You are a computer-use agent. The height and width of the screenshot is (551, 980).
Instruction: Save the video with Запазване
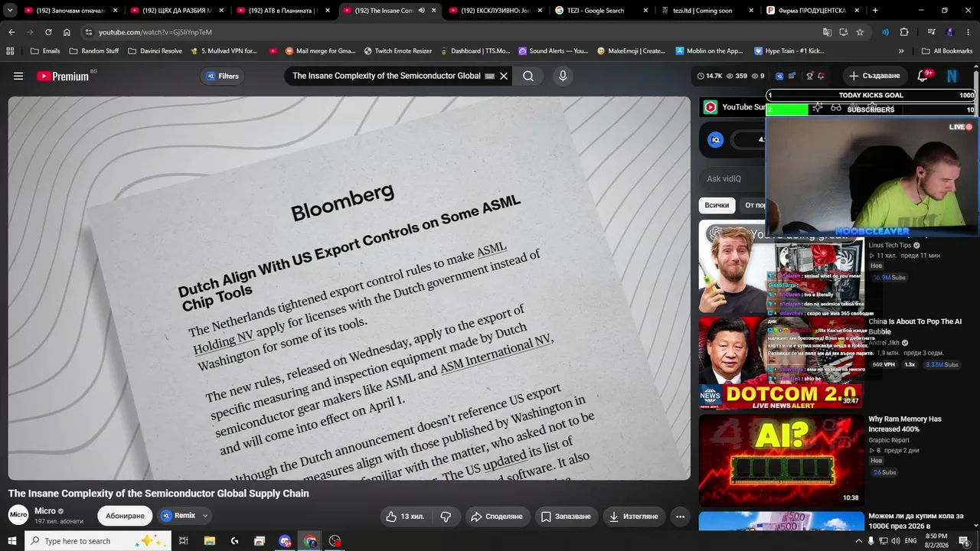566,517
